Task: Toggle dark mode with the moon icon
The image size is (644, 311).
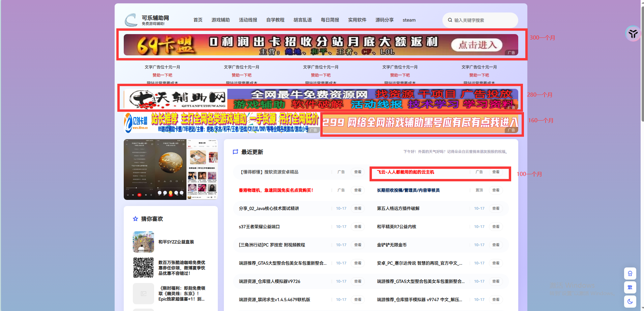Action: pyautogui.click(x=630, y=301)
